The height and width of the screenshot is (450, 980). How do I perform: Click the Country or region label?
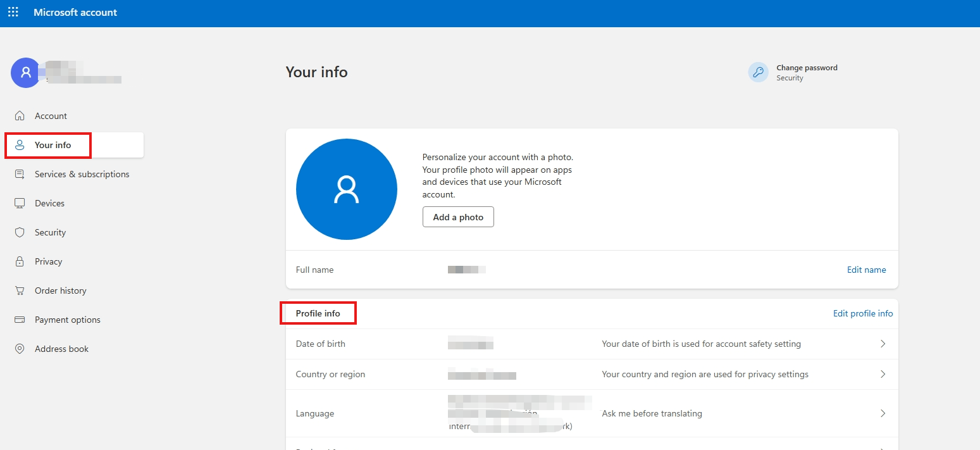point(330,374)
